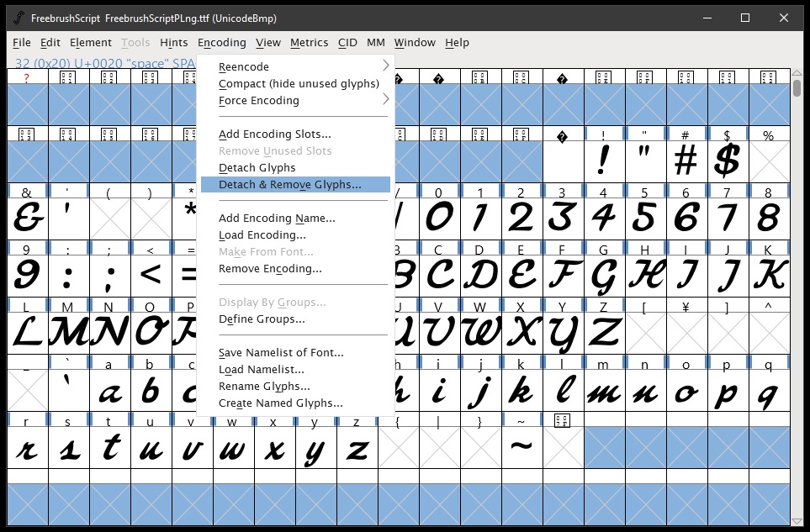810x532 pixels.
Task: Select the lowercase k glyph cell
Action: [521, 391]
